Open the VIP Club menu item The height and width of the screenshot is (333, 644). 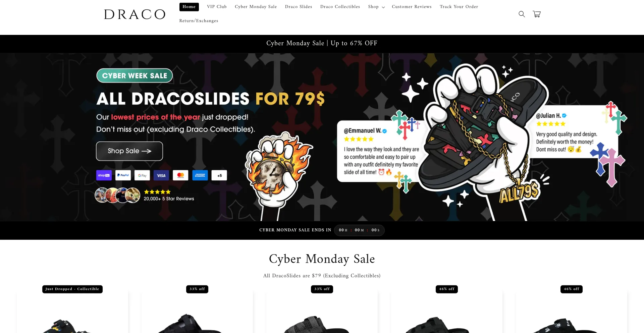click(x=217, y=7)
